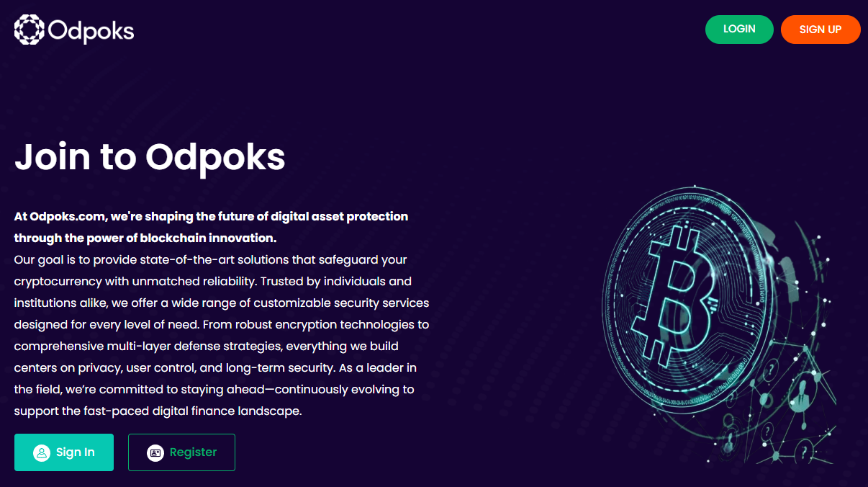Click the 'Our goal is to provide' paragraph
The width and height of the screenshot is (868, 487).
point(222,335)
